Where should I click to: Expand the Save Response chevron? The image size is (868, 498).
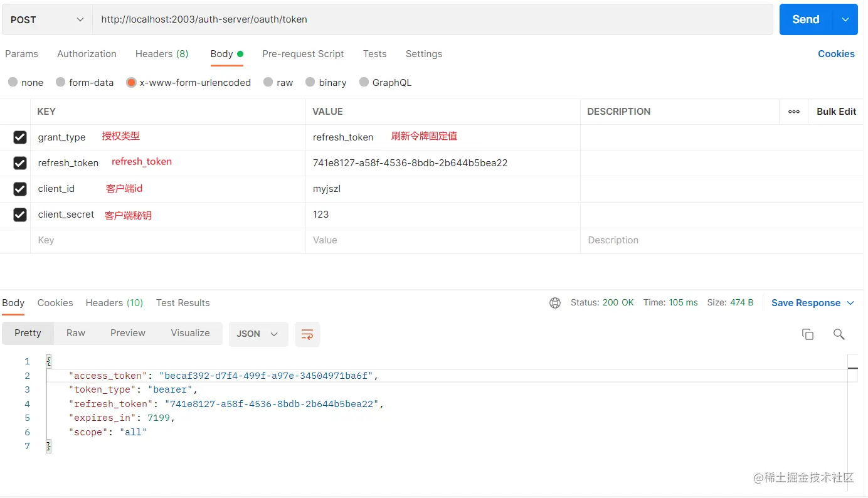pos(850,303)
